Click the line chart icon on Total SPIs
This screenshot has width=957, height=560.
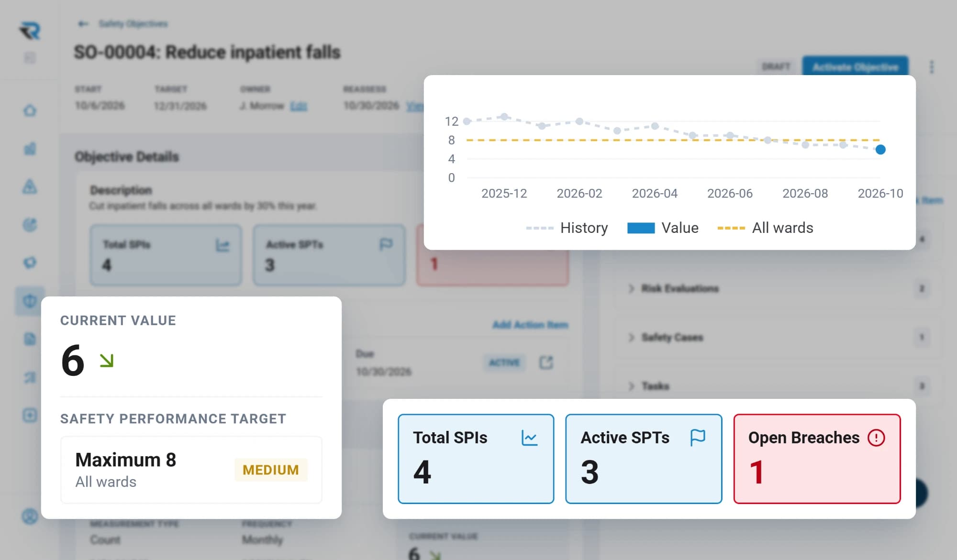point(529,438)
